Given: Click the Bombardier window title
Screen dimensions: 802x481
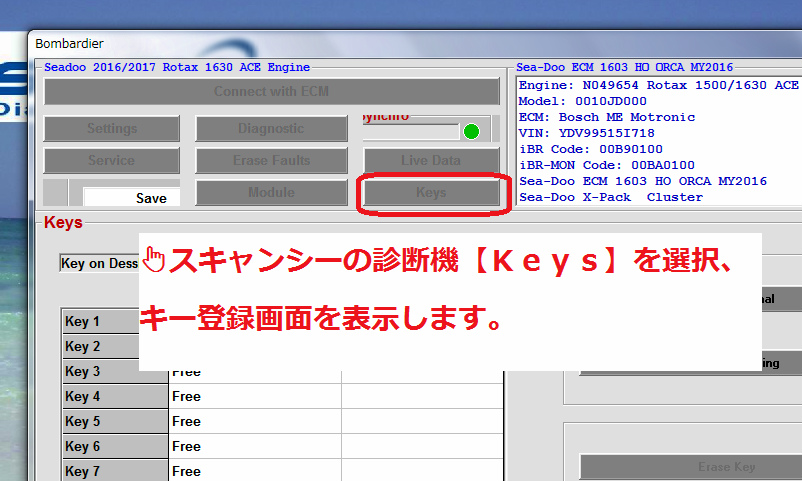Looking at the screenshot, I should coord(69,43).
